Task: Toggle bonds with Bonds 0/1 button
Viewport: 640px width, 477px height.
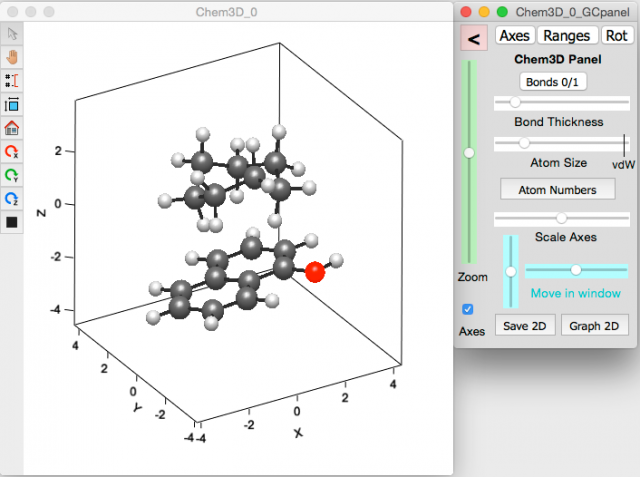Action: (x=553, y=82)
